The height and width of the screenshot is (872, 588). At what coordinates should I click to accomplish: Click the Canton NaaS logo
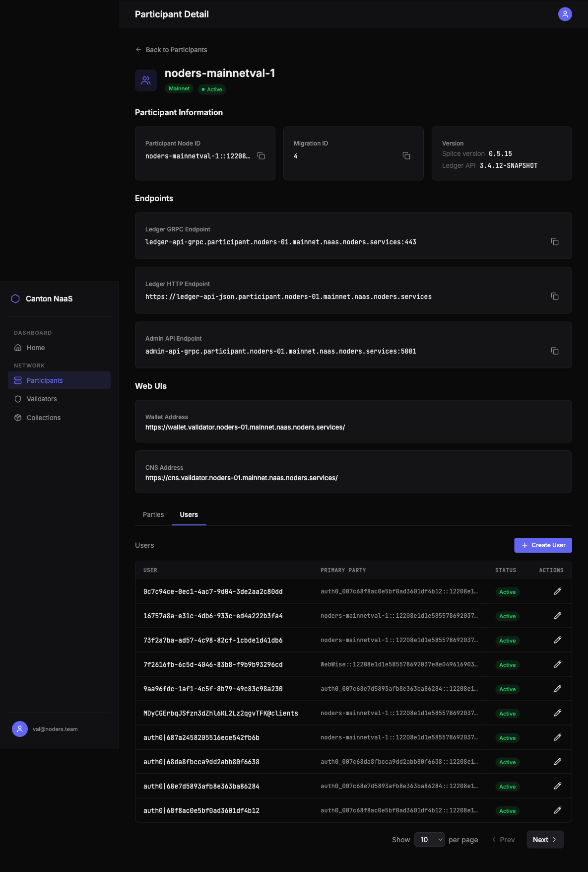click(x=15, y=298)
